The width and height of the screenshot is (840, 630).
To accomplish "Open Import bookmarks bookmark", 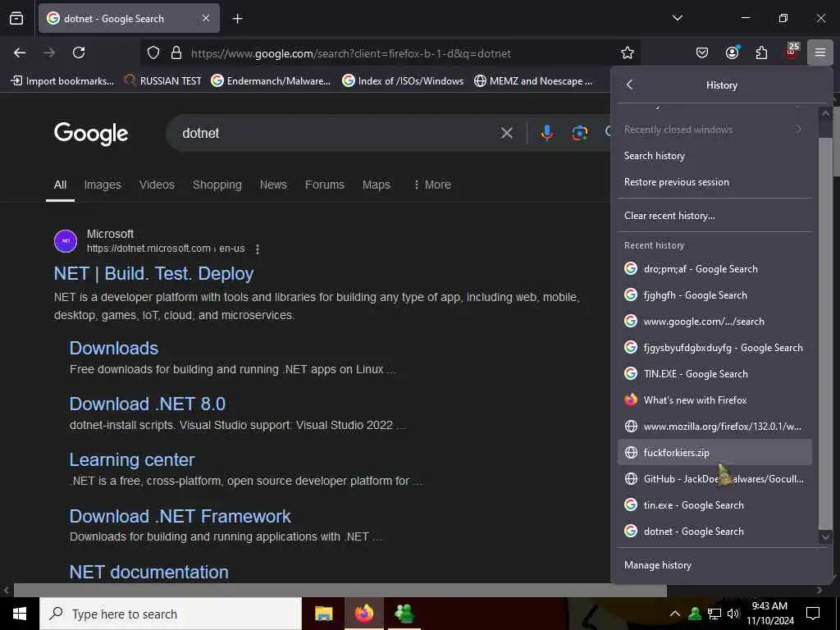I will point(62,81).
